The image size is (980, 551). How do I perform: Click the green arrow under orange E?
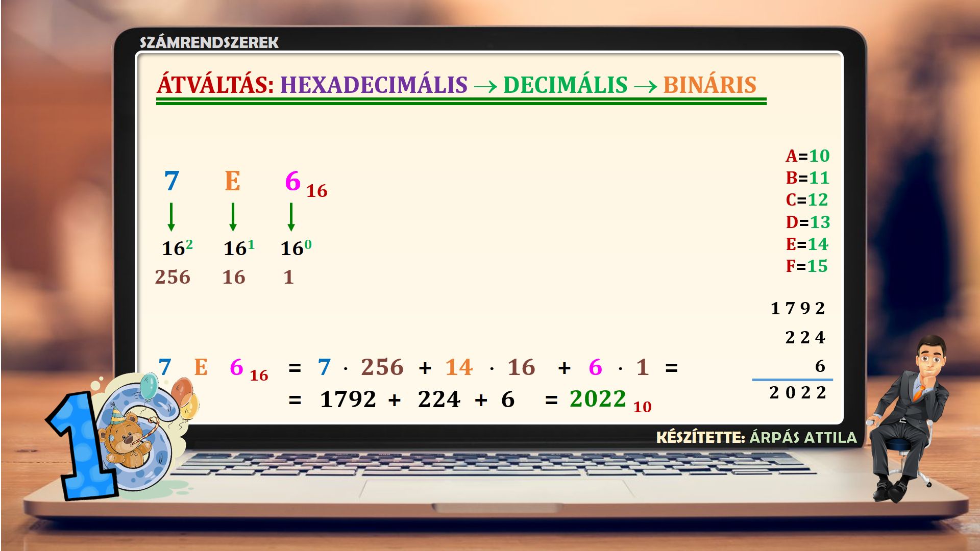pyautogui.click(x=233, y=217)
